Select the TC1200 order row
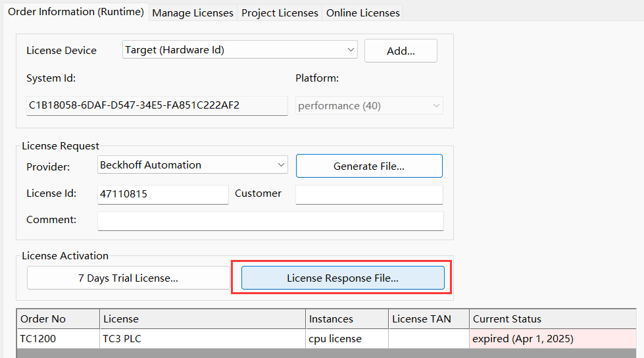Screen dimensions: 644x358 pyautogui.click(x=326, y=339)
